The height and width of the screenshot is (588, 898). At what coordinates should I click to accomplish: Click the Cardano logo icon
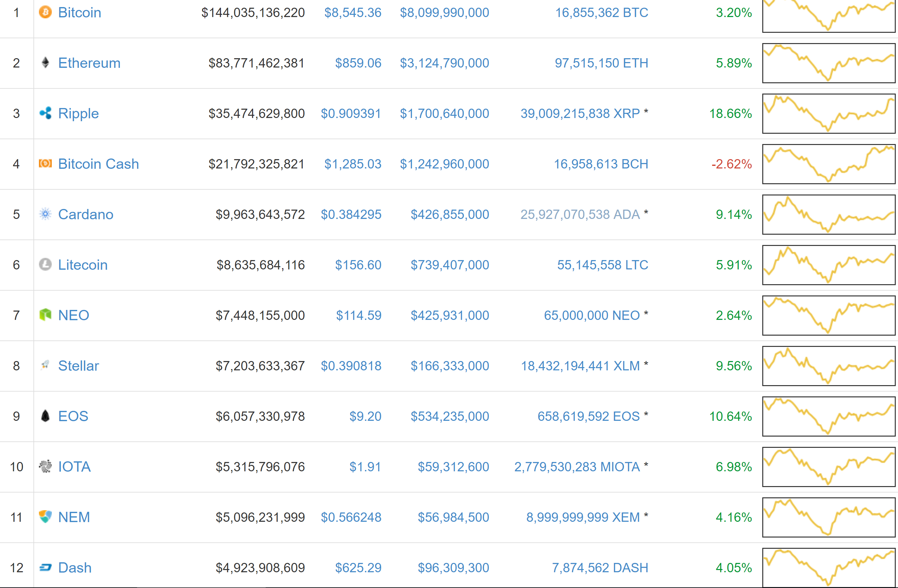point(45,214)
